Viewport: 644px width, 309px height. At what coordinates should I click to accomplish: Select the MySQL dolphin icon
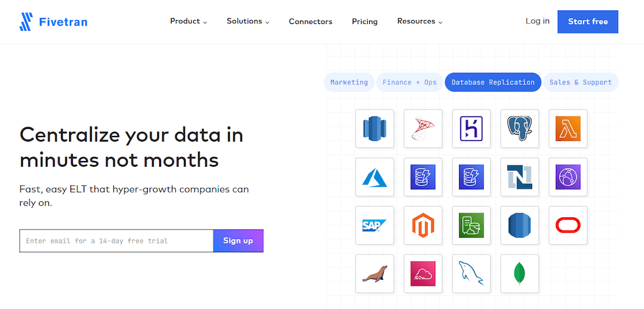tap(471, 274)
